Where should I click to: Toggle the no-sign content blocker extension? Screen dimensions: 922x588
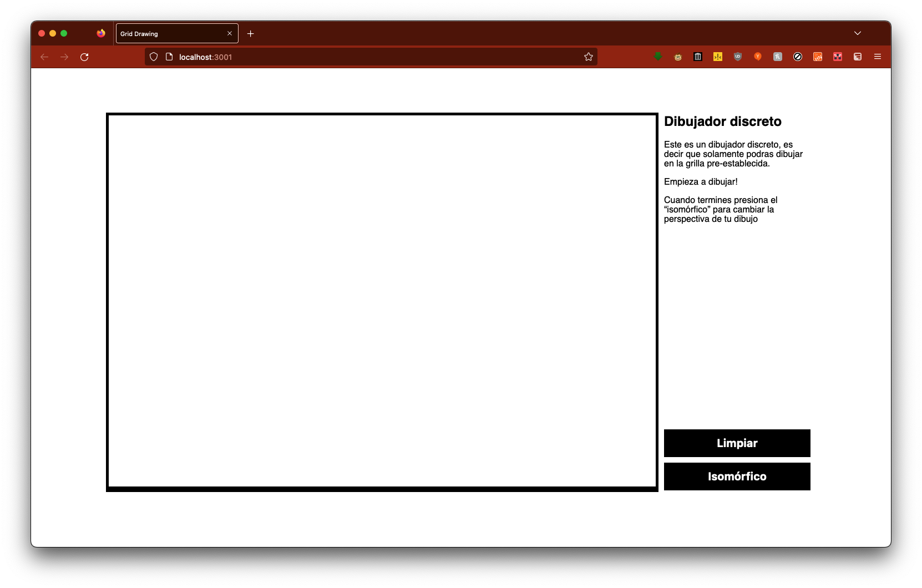797,57
